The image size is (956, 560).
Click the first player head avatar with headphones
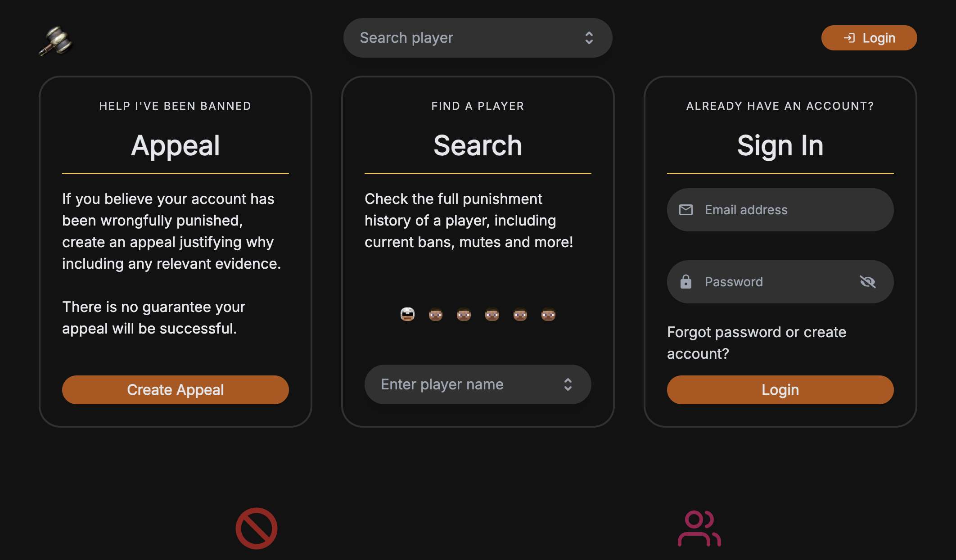click(407, 314)
